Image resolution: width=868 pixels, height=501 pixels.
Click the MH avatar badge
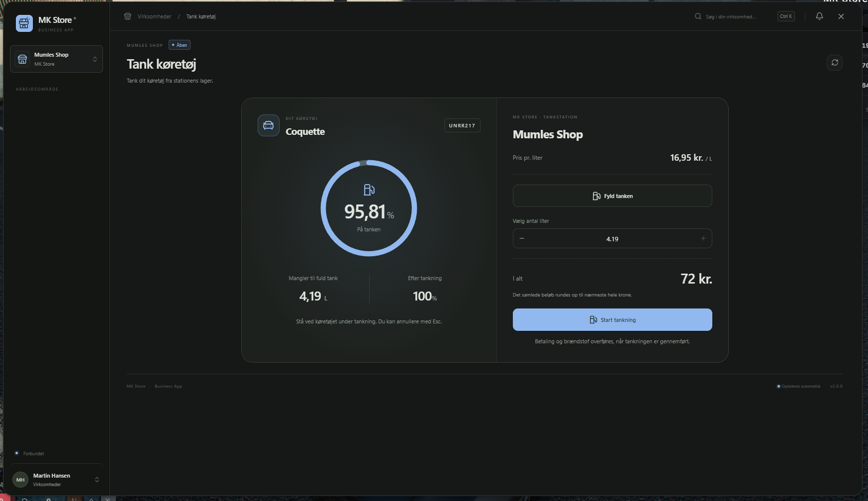pyautogui.click(x=20, y=480)
